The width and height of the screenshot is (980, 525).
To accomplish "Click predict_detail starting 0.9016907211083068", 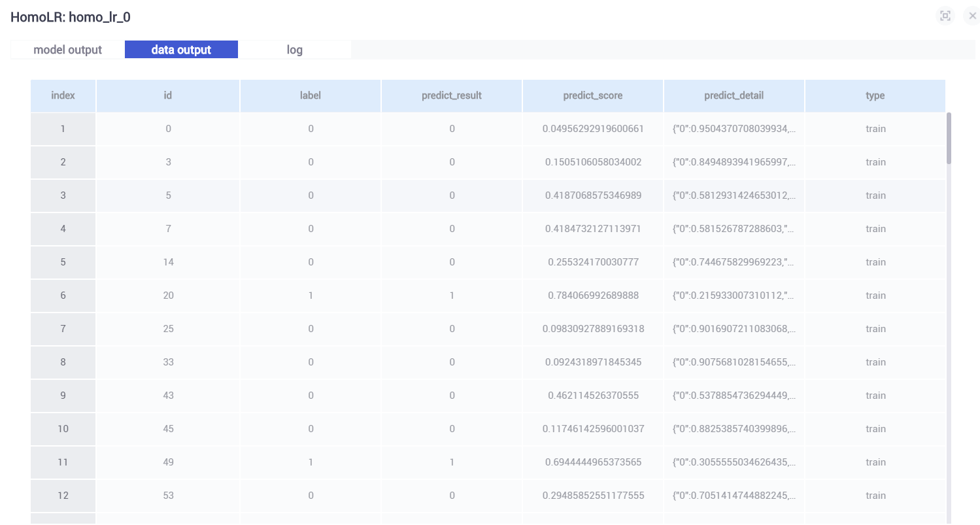I will 734,329.
